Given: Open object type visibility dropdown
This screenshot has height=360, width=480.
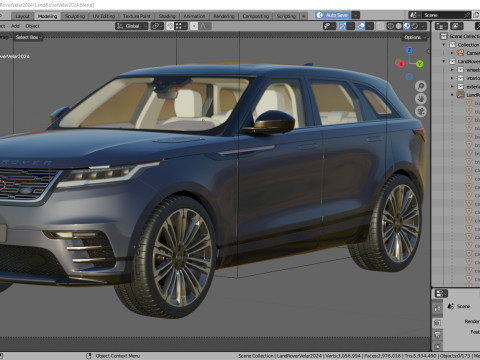Looking at the screenshot, I should click(329, 26).
